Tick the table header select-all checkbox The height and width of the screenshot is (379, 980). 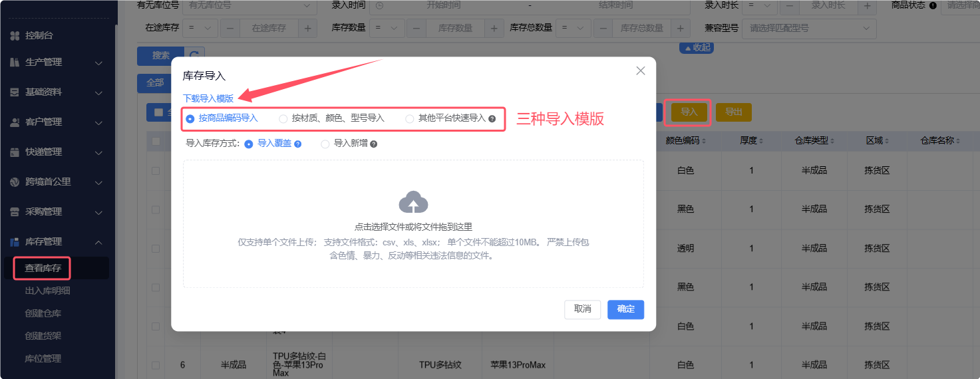(156, 141)
